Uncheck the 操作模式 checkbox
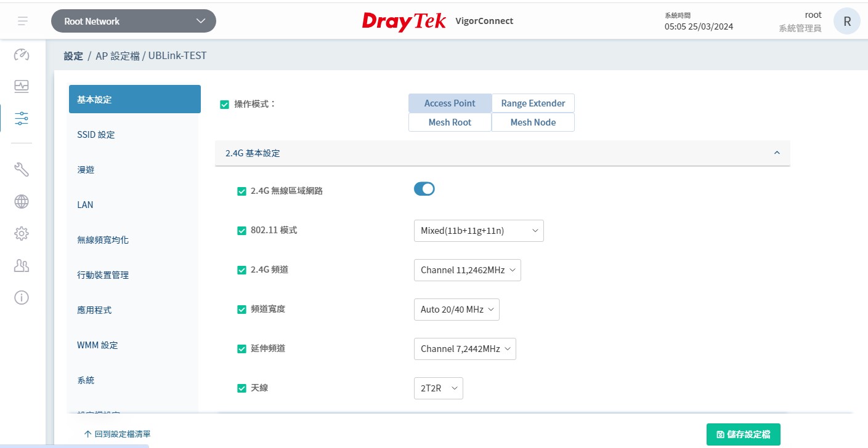The image size is (868, 448). 225,104
